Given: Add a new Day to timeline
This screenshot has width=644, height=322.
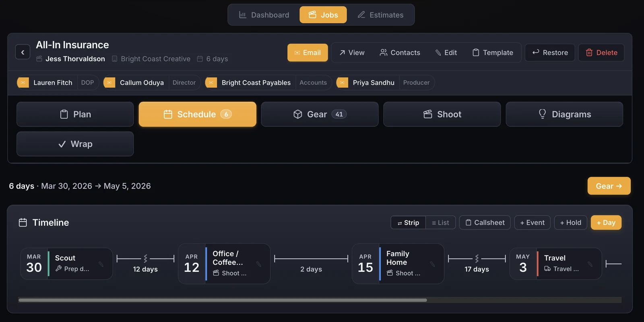Looking at the screenshot, I should tap(606, 223).
